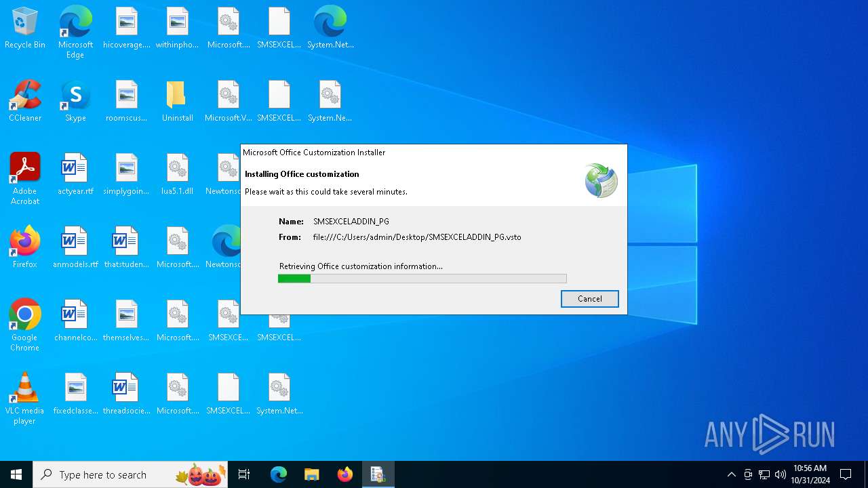Open the Windows Start menu
The height and width of the screenshot is (488, 868).
click(x=16, y=474)
